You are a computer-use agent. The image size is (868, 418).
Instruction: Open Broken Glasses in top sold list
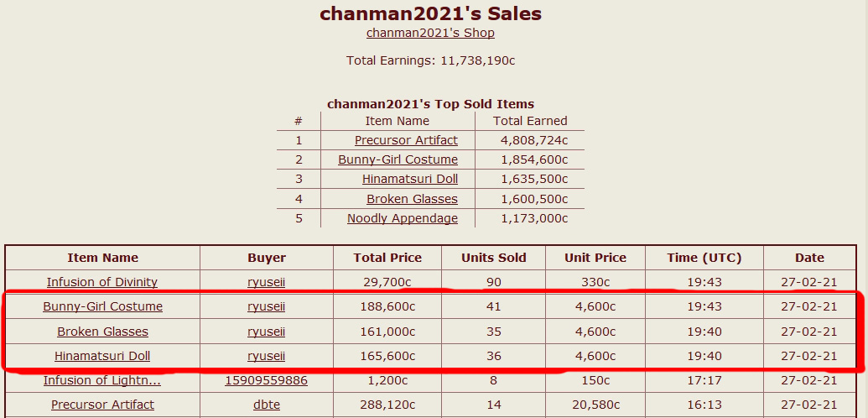(x=412, y=198)
